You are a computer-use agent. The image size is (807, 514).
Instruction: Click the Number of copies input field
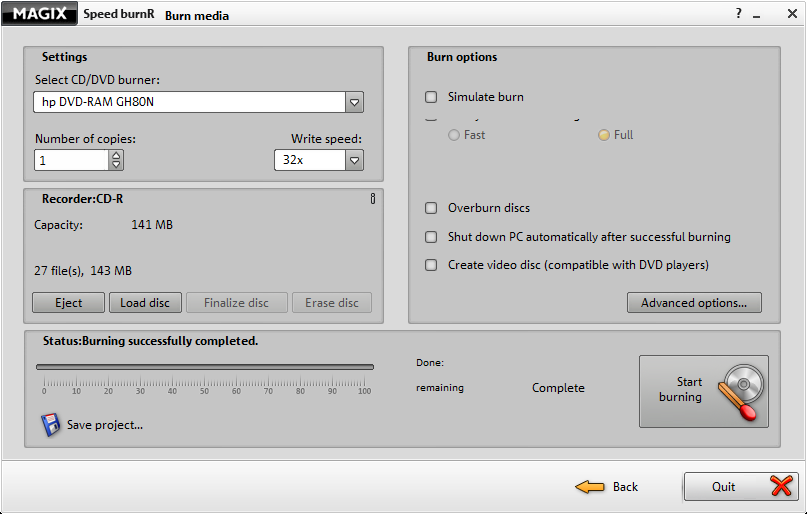click(x=71, y=160)
